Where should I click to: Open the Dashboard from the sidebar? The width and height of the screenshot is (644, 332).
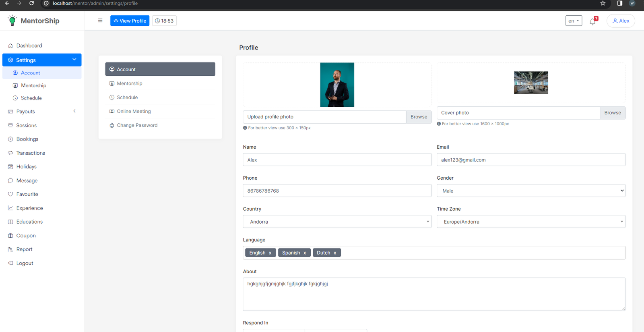[29, 46]
